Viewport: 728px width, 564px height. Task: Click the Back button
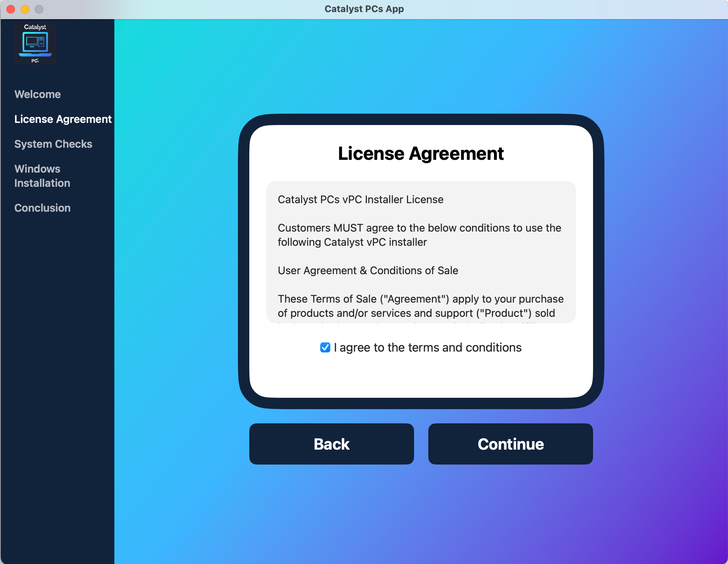(x=331, y=444)
